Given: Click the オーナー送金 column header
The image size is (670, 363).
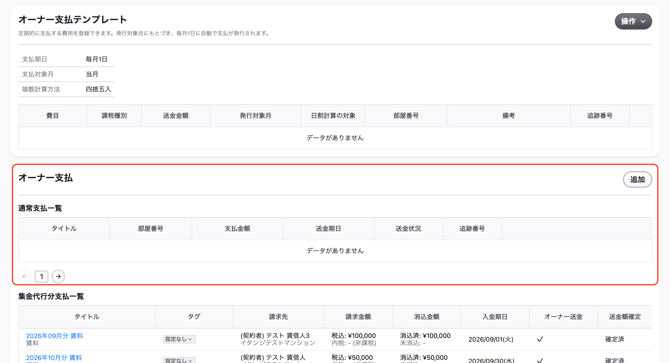Looking at the screenshot, I should pyautogui.click(x=563, y=316).
